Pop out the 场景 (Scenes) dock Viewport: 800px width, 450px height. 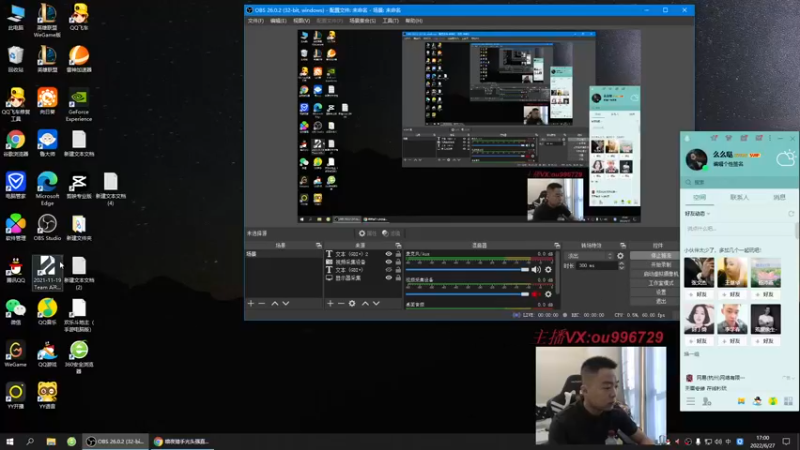[318, 245]
